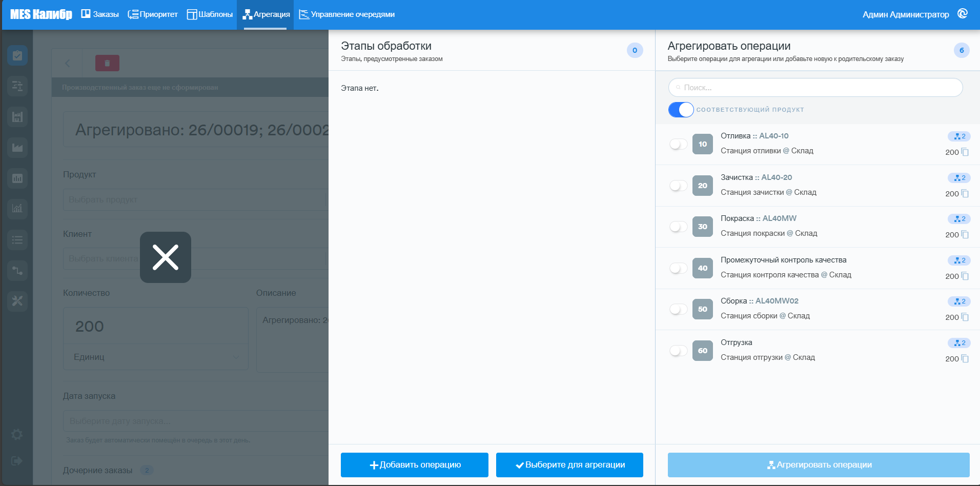
Task: Click the sliders icon in the sidebar
Action: 17,86
